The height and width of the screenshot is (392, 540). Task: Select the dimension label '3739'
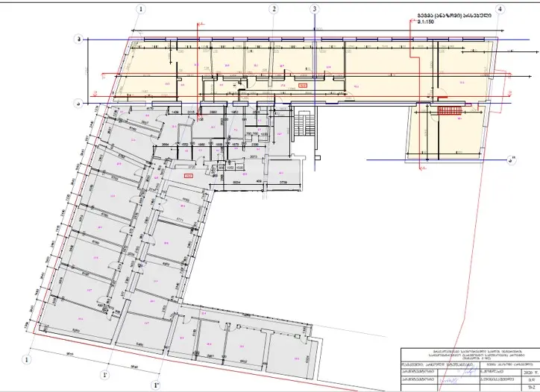pyautogui.click(x=283, y=183)
